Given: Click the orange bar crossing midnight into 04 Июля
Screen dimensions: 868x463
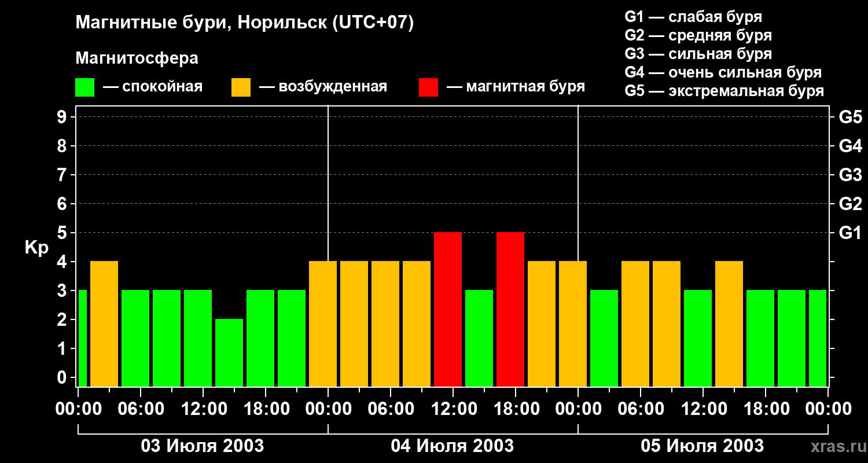Looking at the screenshot, I should [x=323, y=324].
